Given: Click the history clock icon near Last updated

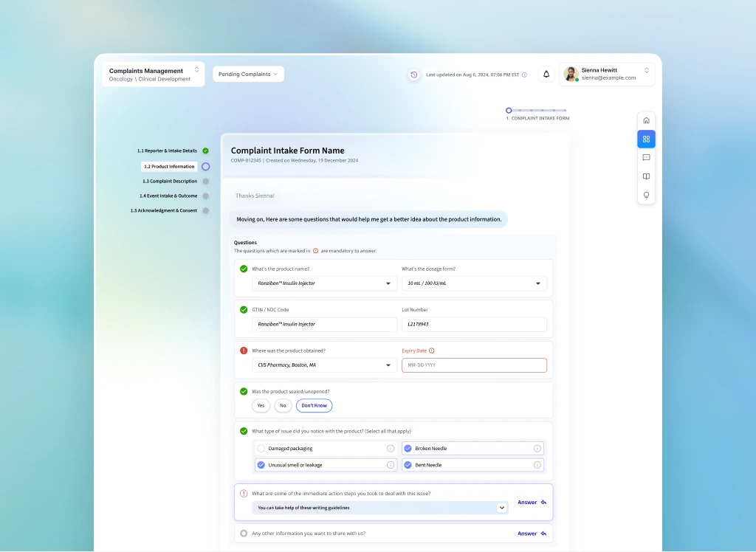Looking at the screenshot, I should (413, 75).
